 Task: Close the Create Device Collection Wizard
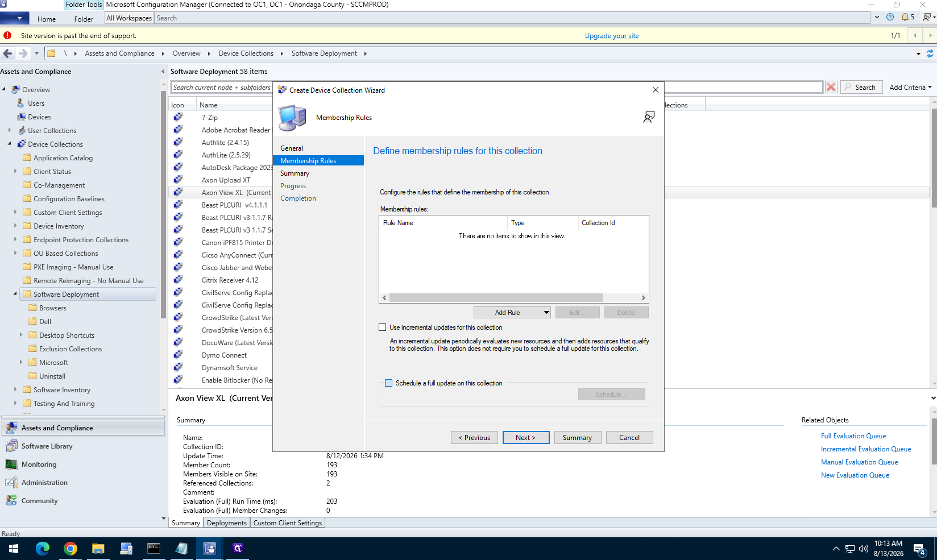[x=655, y=90]
